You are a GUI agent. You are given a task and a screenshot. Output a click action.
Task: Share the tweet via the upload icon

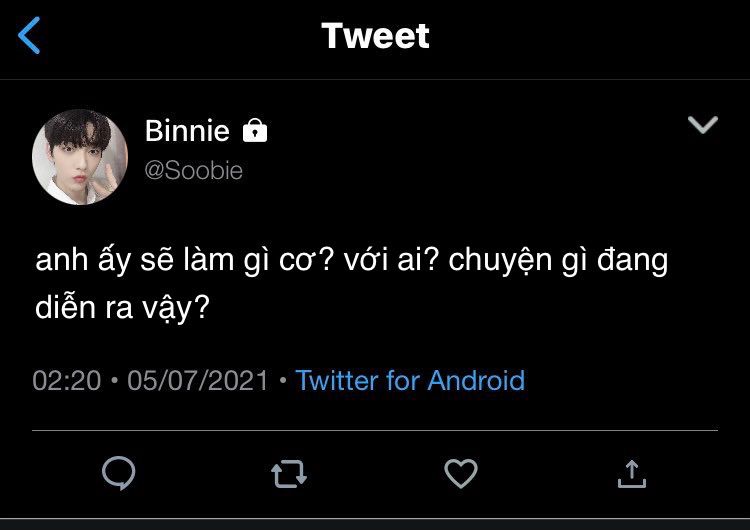coord(631,472)
